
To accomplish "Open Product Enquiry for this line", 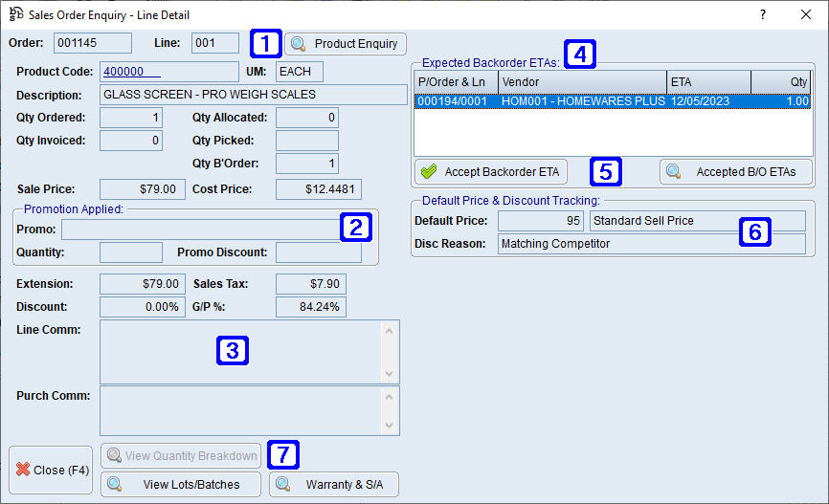I will (346, 44).
